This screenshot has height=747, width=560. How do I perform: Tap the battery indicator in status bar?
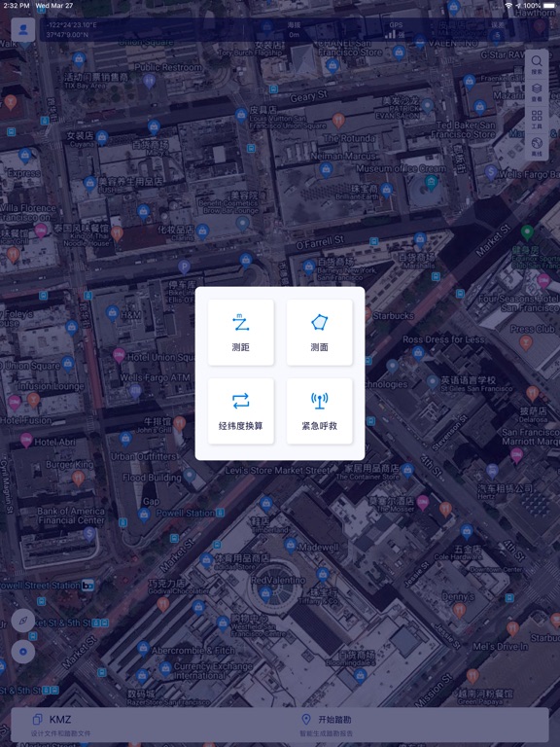547,5
